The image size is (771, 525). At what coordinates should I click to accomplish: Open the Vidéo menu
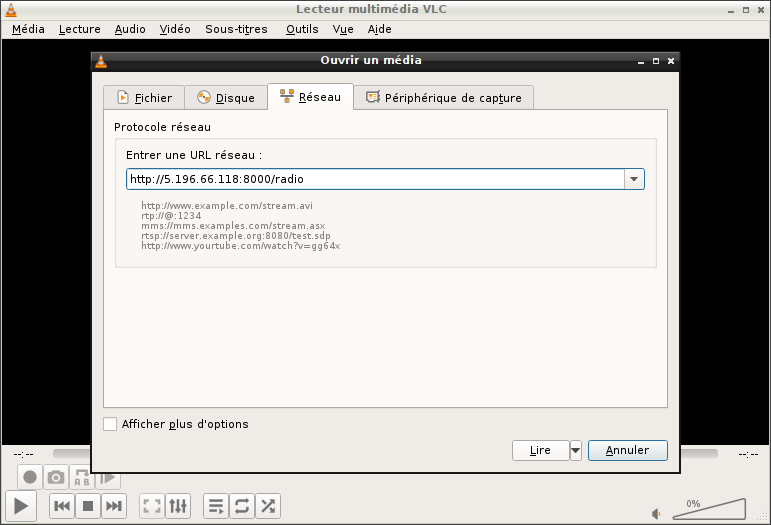click(x=175, y=29)
